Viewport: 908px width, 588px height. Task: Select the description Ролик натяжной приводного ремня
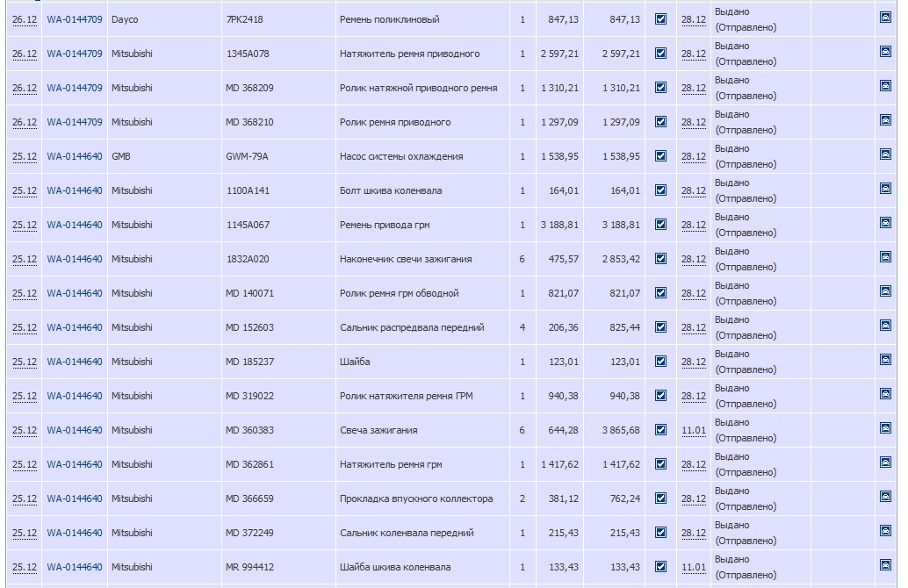coord(418,88)
